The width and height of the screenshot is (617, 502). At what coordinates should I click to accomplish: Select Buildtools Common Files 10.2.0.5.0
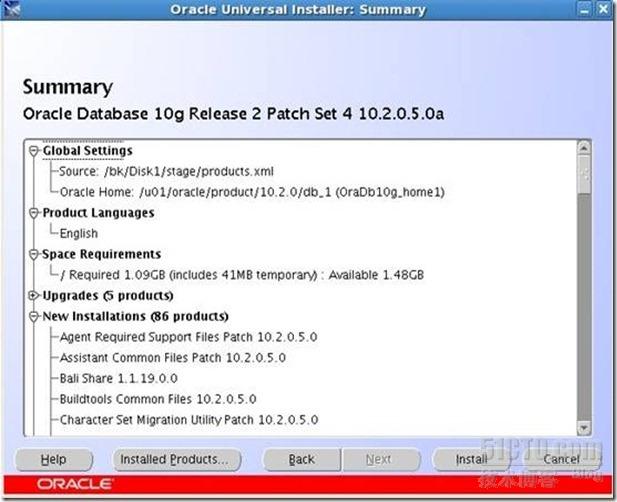pos(158,399)
